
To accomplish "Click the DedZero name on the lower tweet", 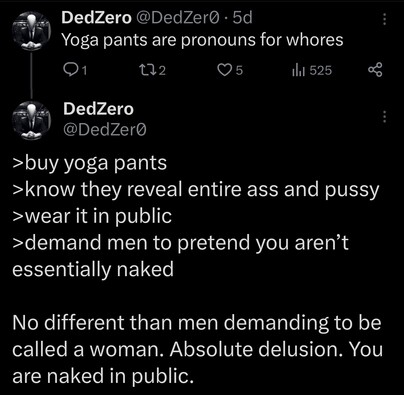I will [x=98, y=109].
